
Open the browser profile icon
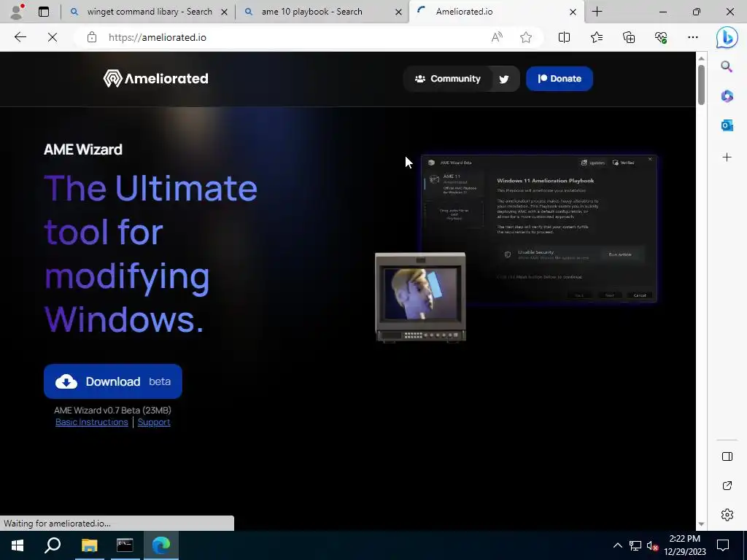[18, 12]
